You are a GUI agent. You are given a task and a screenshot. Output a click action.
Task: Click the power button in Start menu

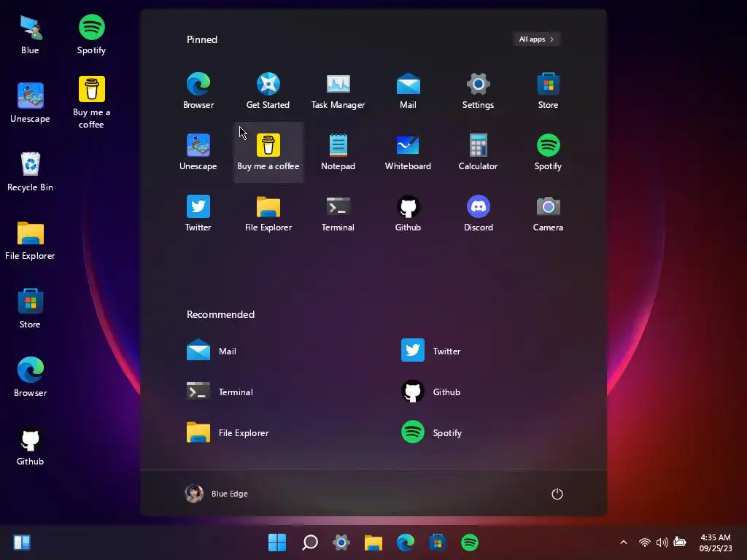pos(557,494)
